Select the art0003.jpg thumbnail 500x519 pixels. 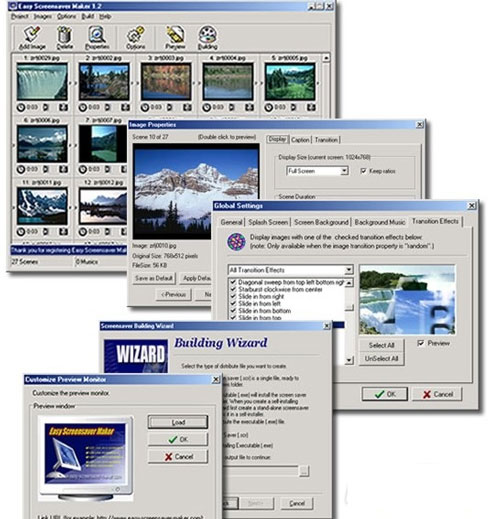166,82
